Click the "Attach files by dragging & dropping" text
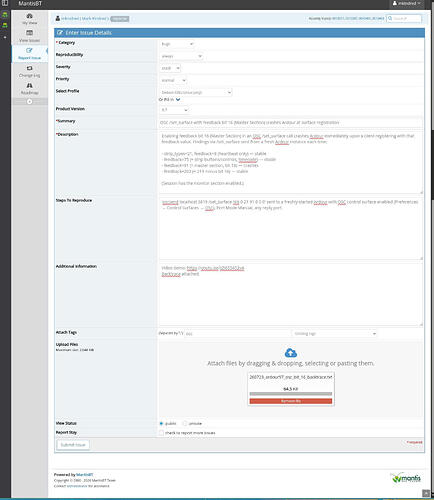The width and height of the screenshot is (434, 500). click(x=291, y=363)
